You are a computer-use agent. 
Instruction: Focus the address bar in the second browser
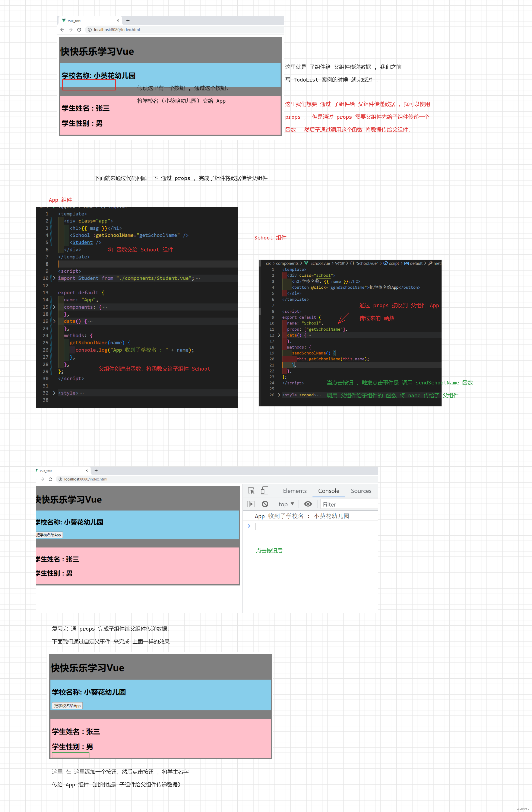coord(217,479)
